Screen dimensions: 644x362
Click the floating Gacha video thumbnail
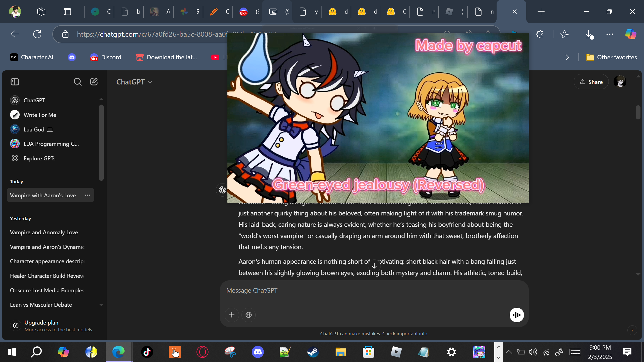[x=378, y=118]
